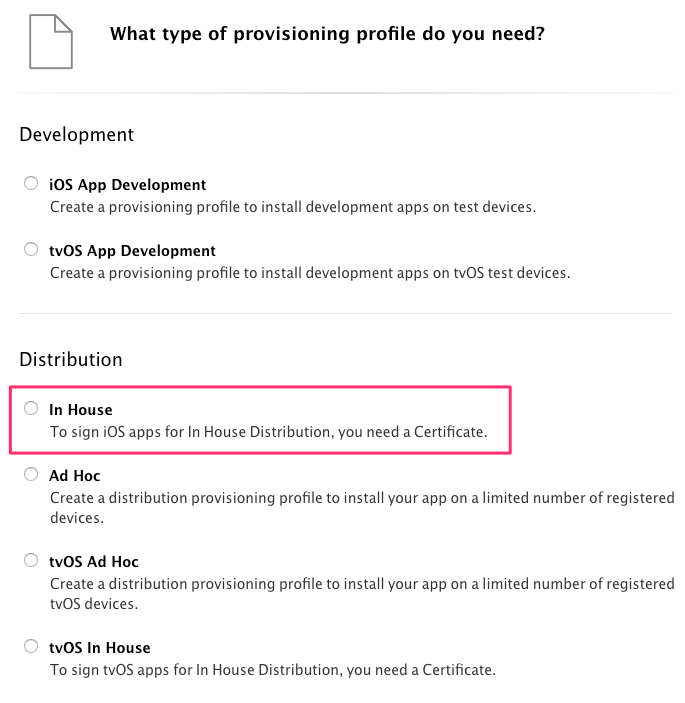Enable the tvOS Ad Hoc radio option
The image size is (685, 703).
[x=31, y=560]
